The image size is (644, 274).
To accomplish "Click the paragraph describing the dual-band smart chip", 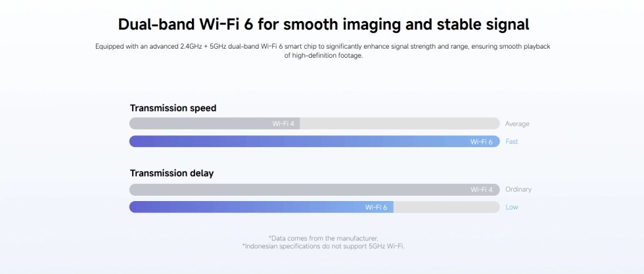I will click(323, 51).
